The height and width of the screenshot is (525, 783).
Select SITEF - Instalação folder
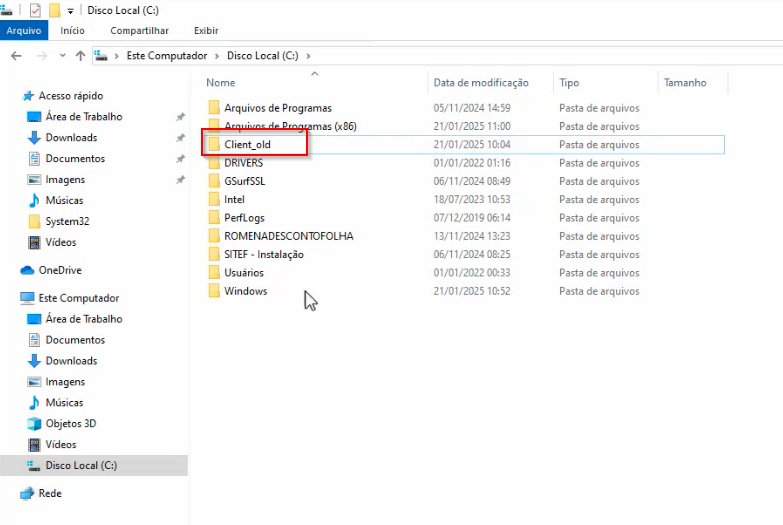pyautogui.click(x=264, y=255)
